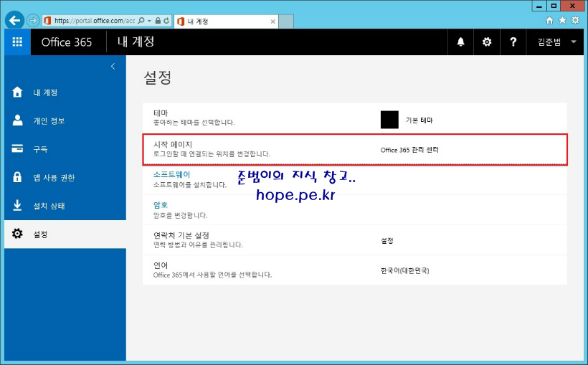The width and height of the screenshot is (588, 365).
Task: Open the 시작 페이지 setting
Action: 355,149
